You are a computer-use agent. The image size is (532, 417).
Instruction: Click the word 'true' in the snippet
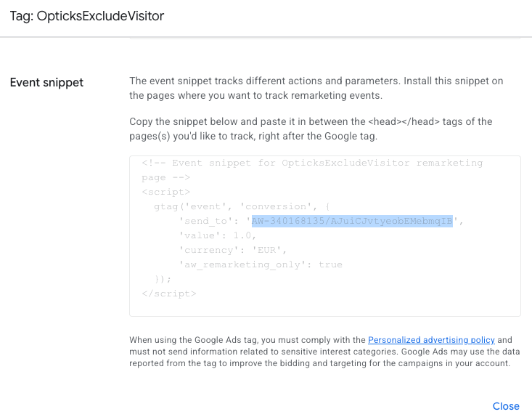[330, 264]
